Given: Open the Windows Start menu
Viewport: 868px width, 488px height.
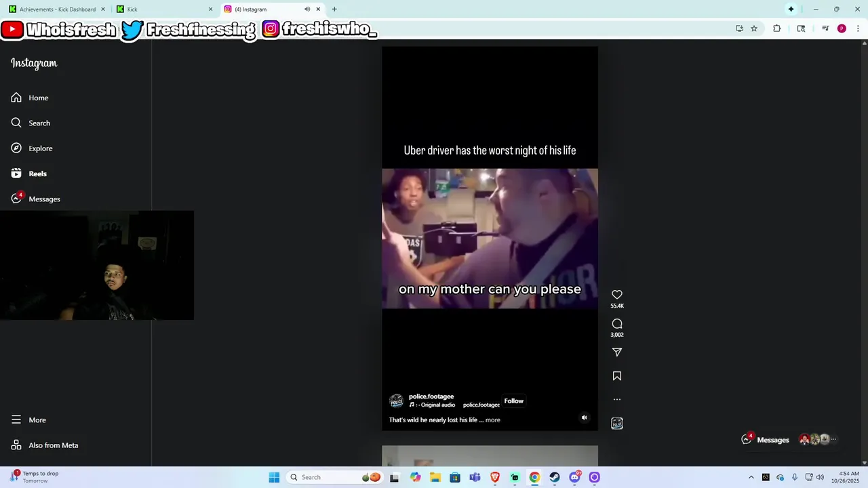Looking at the screenshot, I should point(274,477).
